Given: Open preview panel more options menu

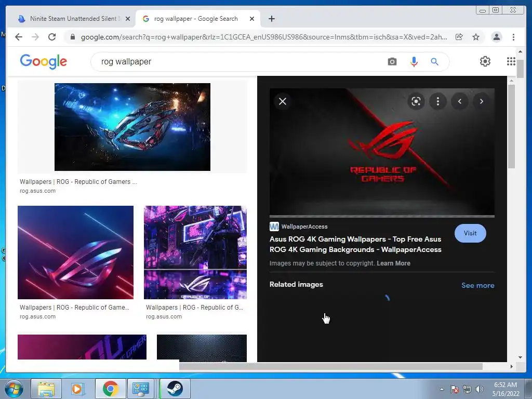Looking at the screenshot, I should click(x=438, y=101).
